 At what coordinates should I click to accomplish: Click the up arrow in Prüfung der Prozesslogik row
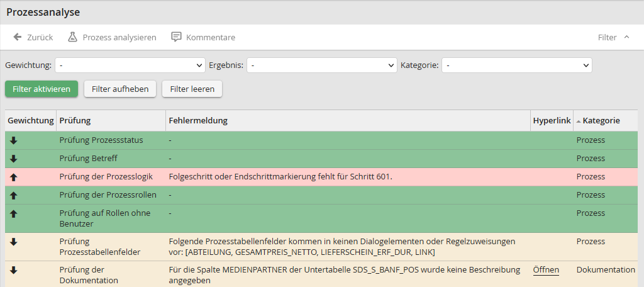(13, 177)
